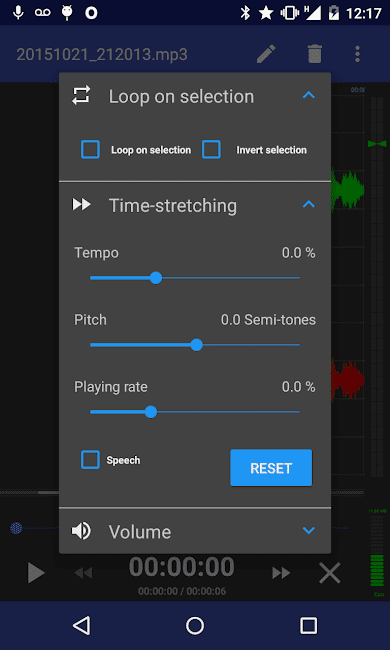Check the Invert selection box
This screenshot has width=390, height=650.
(x=211, y=150)
